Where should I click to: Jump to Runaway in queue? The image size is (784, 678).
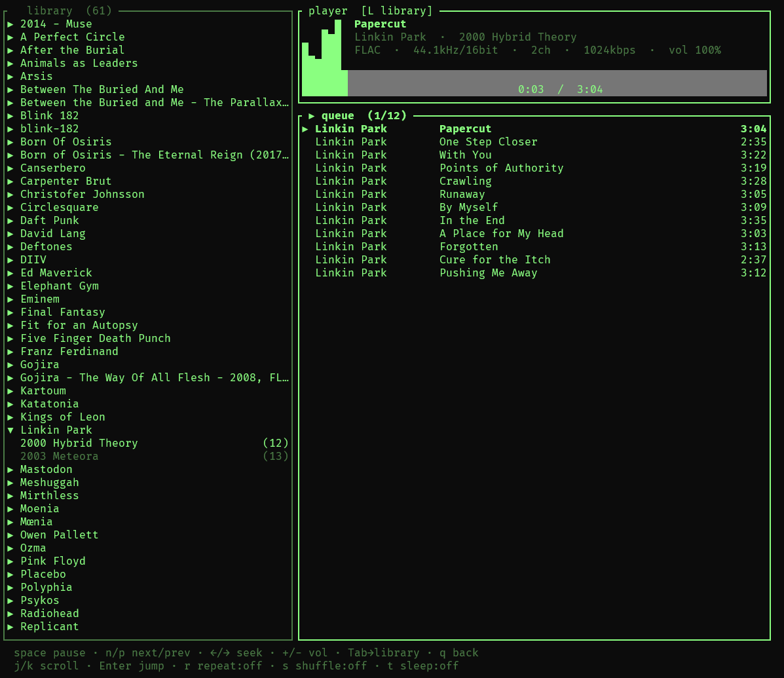pos(534,194)
